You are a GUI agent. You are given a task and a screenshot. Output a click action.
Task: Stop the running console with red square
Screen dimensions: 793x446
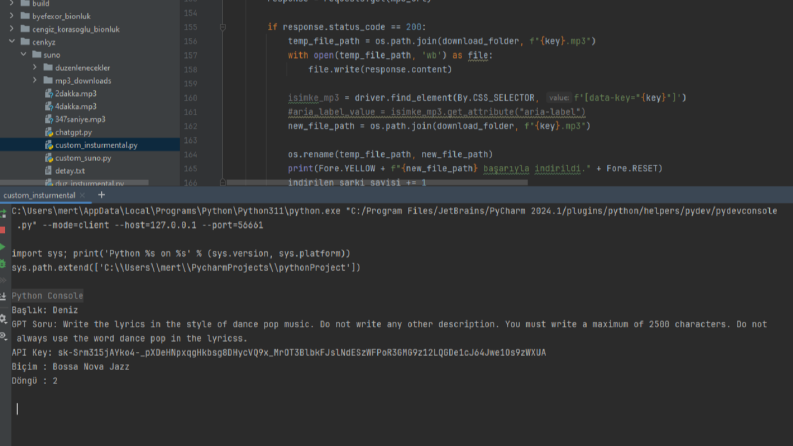pos(3,230)
